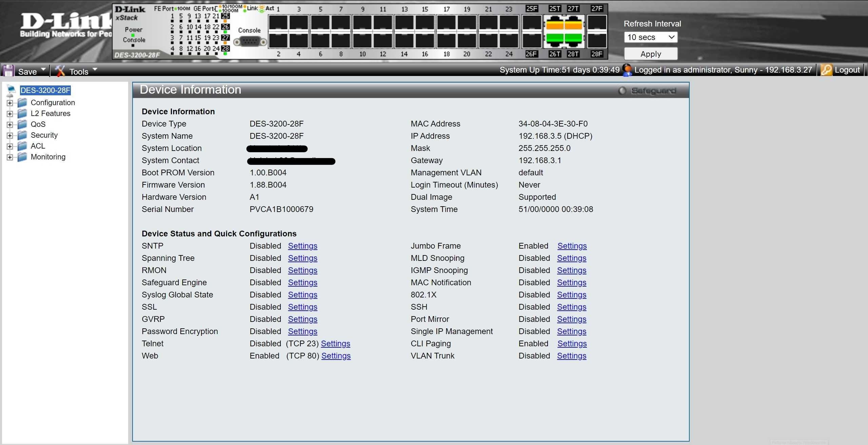Click the L2 Features folder icon
Screen dimensions: 868x445
click(22, 113)
